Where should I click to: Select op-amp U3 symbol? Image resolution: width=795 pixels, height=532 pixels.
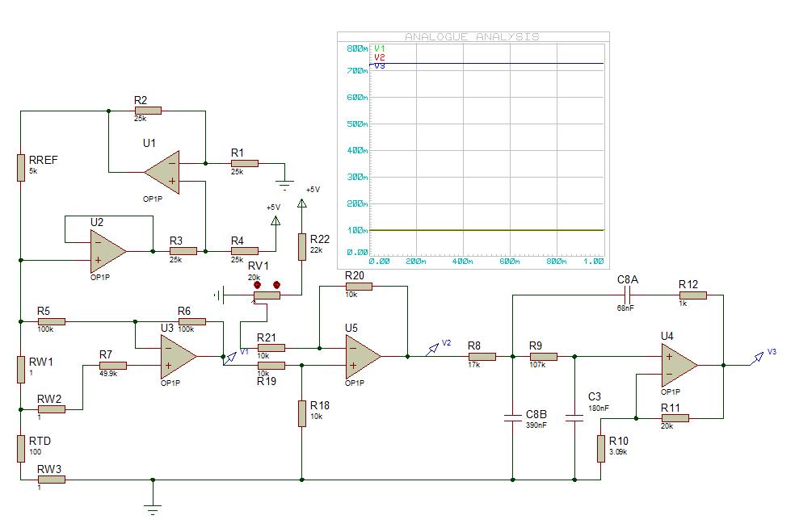(x=178, y=357)
